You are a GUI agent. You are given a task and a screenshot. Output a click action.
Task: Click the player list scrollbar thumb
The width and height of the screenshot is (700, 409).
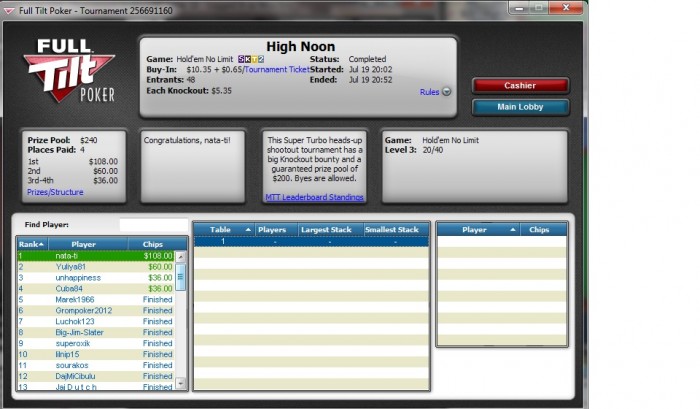(181, 277)
